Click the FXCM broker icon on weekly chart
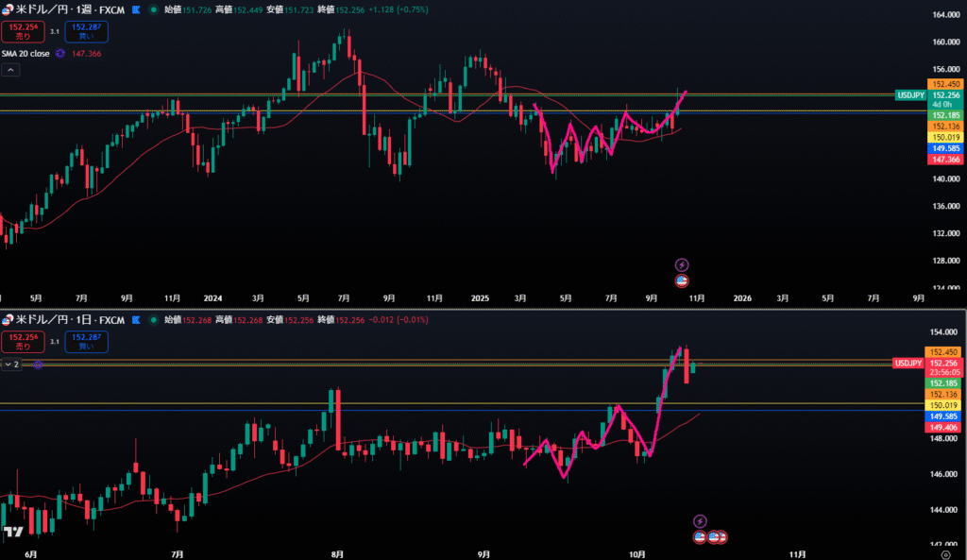967x560 pixels. [x=136, y=8]
